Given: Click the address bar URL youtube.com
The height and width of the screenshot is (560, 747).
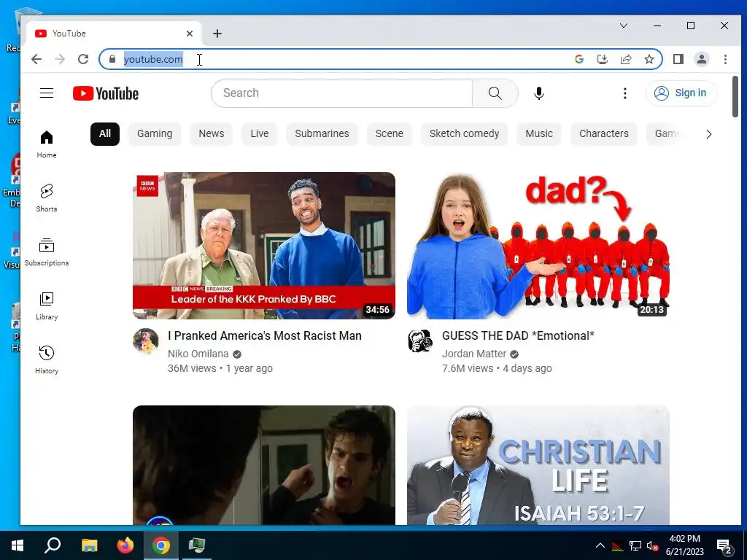Looking at the screenshot, I should coord(153,59).
